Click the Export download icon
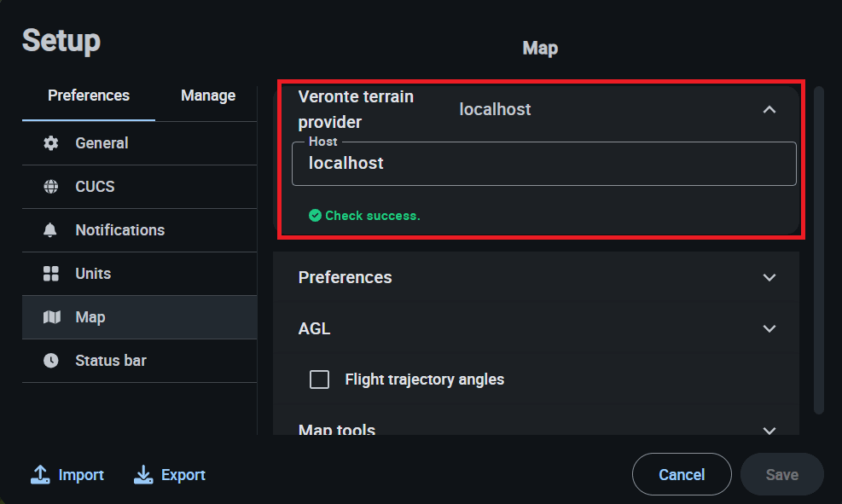The image size is (842, 504). click(143, 475)
